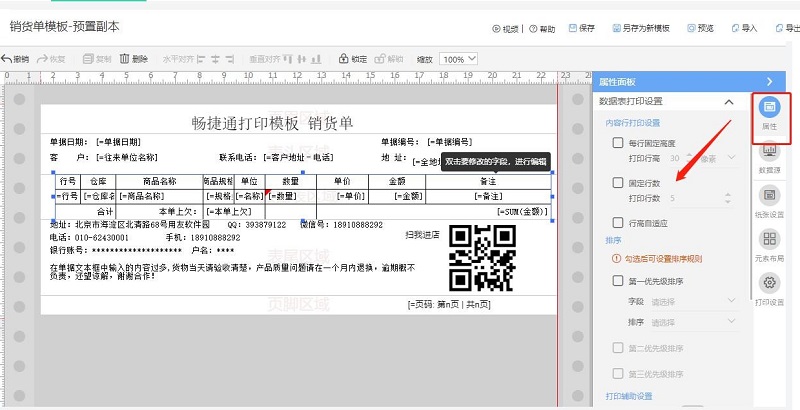Collapse the 数据表打印设置 section
The image size is (800, 410).
pos(729,102)
